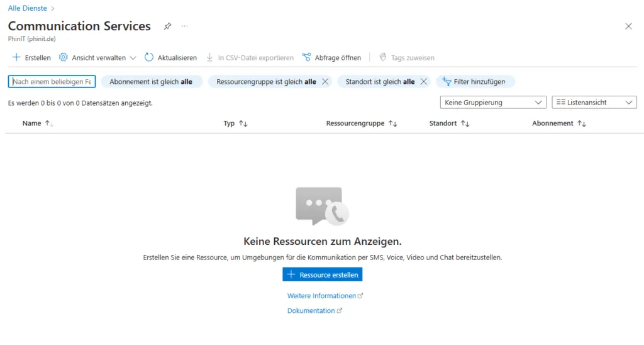This screenshot has height=345, width=644.
Task: Click the Erstellen plus button
Action: (31, 57)
